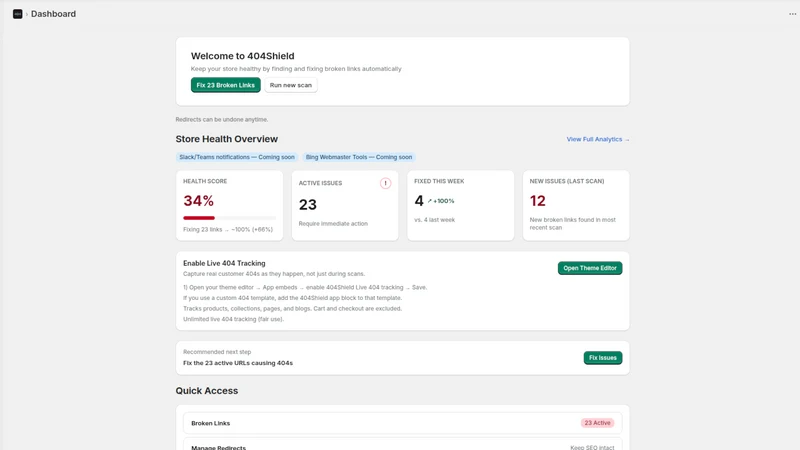Screen dimensions: 800x450
Task: Click 'Unlimited live 404 tracking (fair use)' line
Action: 233,319
